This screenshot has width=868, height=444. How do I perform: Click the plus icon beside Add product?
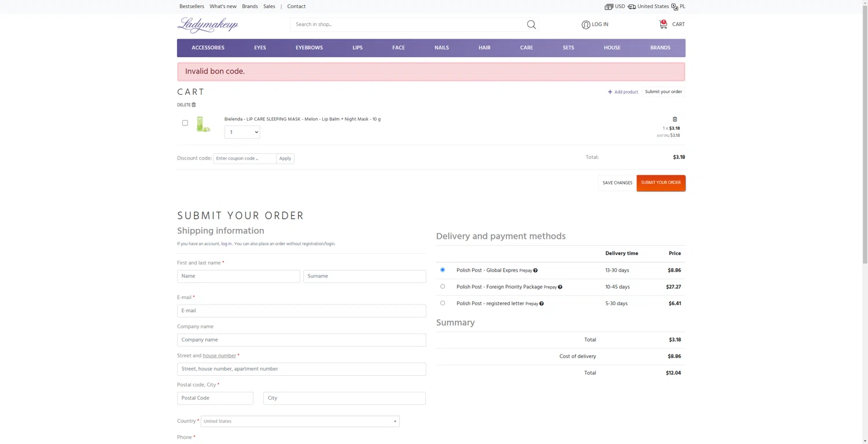(x=610, y=92)
